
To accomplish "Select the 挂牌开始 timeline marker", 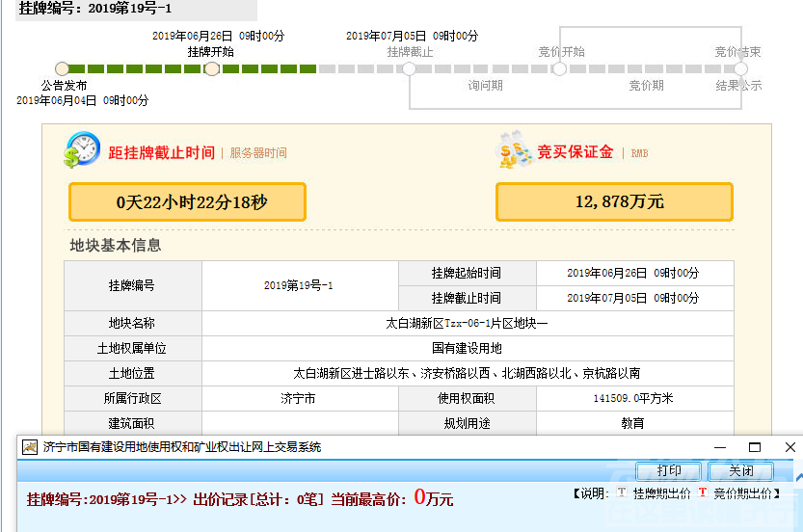I will click(212, 68).
